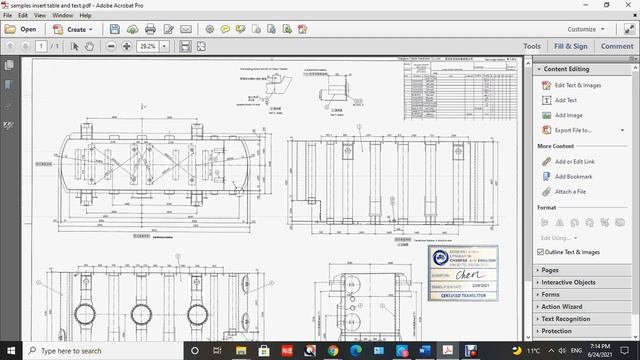The image size is (640, 360).
Task: Click the fit width scrolling icon
Action: click(x=185, y=46)
